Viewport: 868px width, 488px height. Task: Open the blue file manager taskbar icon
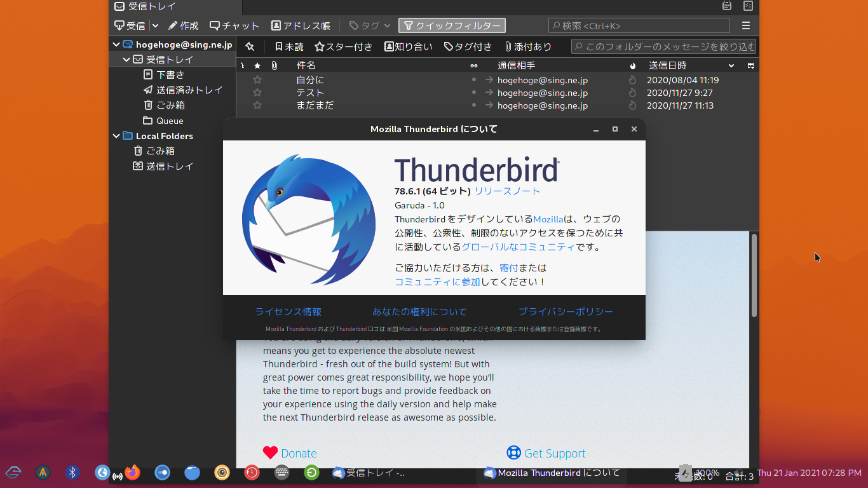(x=192, y=472)
